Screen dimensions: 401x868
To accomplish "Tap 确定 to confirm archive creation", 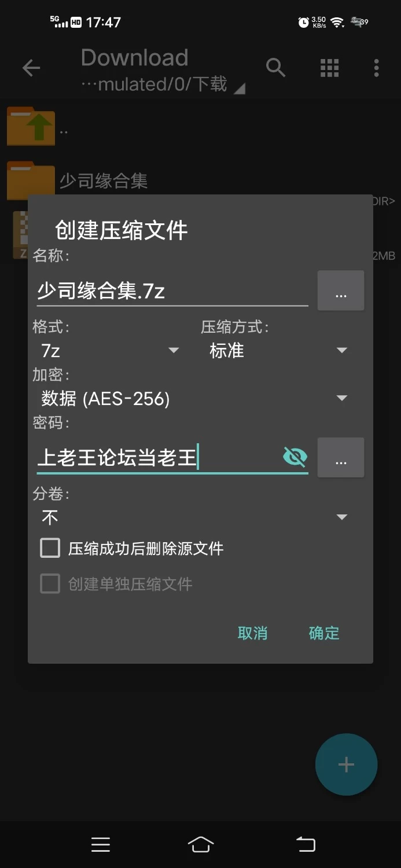I will tap(324, 633).
